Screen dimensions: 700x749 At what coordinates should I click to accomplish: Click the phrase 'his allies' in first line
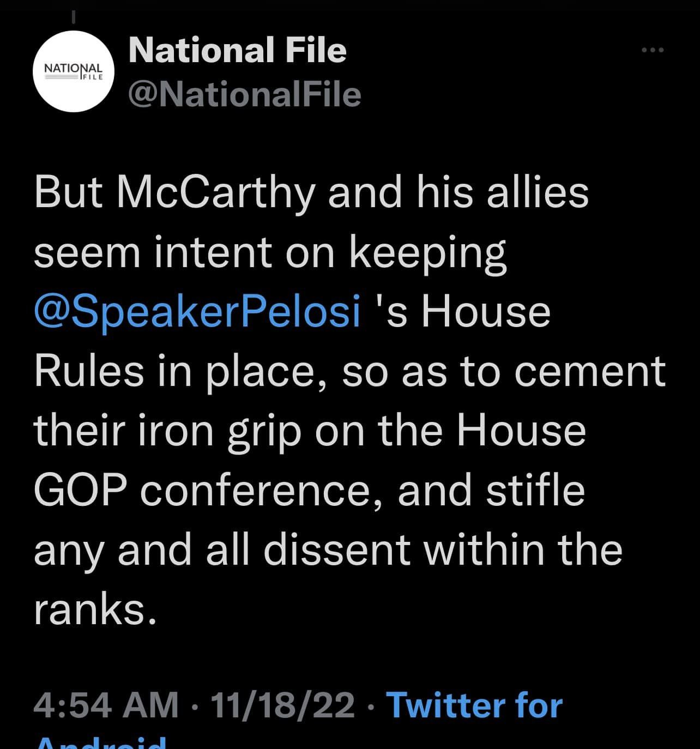tap(503, 193)
